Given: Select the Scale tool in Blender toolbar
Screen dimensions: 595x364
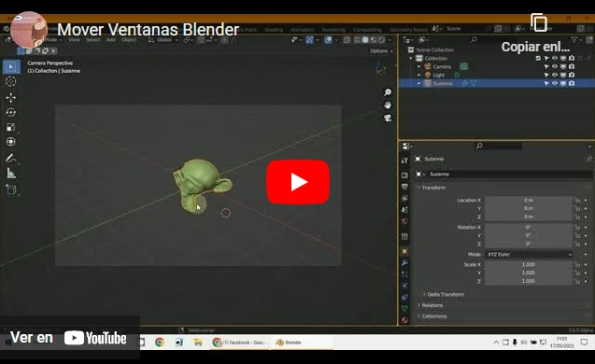Looking at the screenshot, I should pos(10,127).
